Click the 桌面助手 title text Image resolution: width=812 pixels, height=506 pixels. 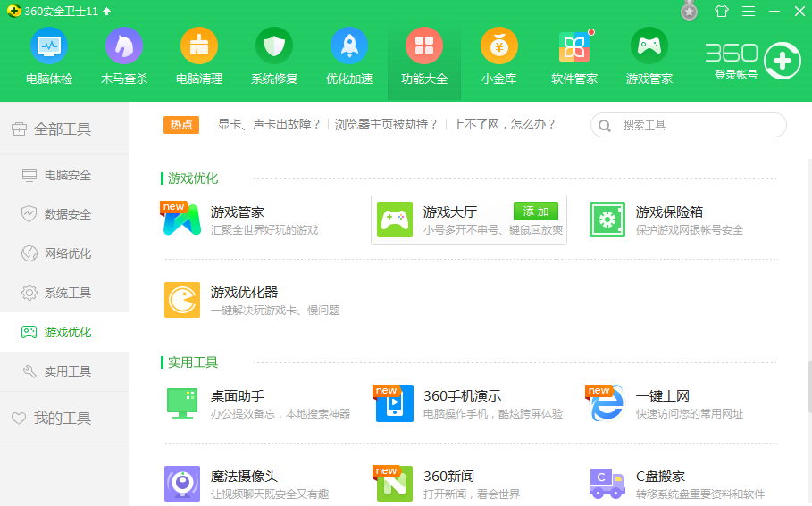point(238,396)
